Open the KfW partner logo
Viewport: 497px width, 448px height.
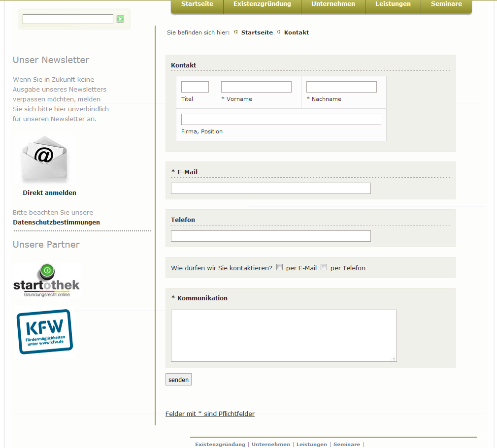tap(45, 332)
